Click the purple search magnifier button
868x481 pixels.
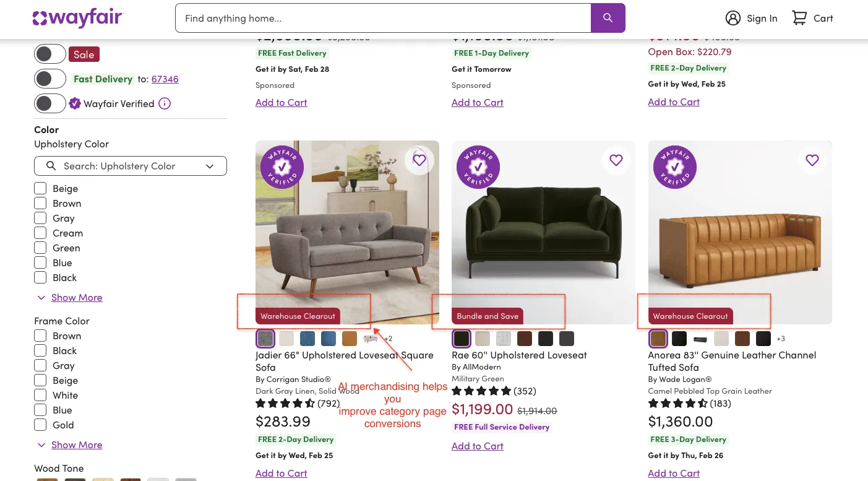click(608, 18)
